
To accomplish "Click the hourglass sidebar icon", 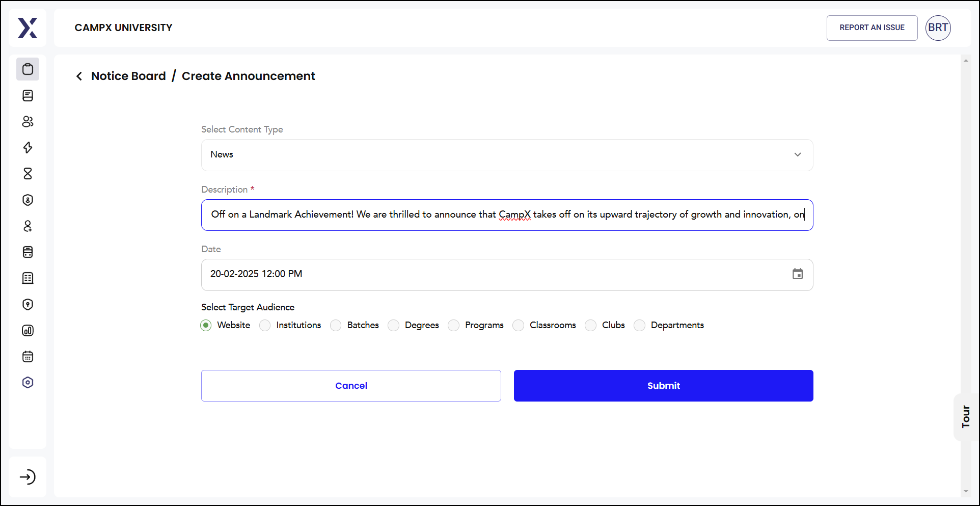I will click(x=28, y=173).
